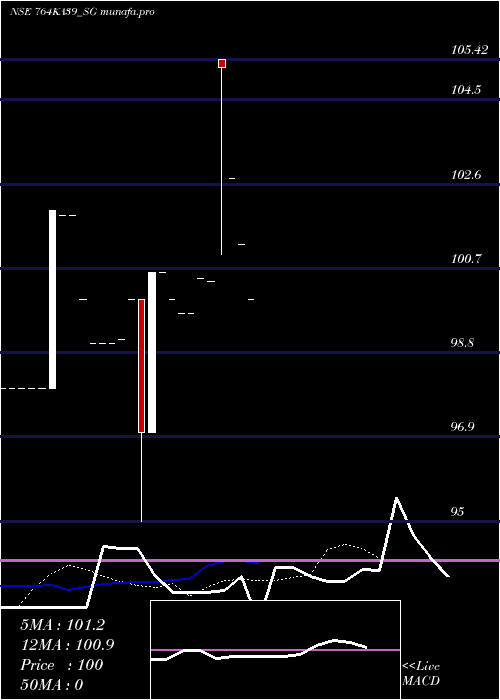Click the 100.7 price level label
This screenshot has width=500, height=700.
pos(466,258)
